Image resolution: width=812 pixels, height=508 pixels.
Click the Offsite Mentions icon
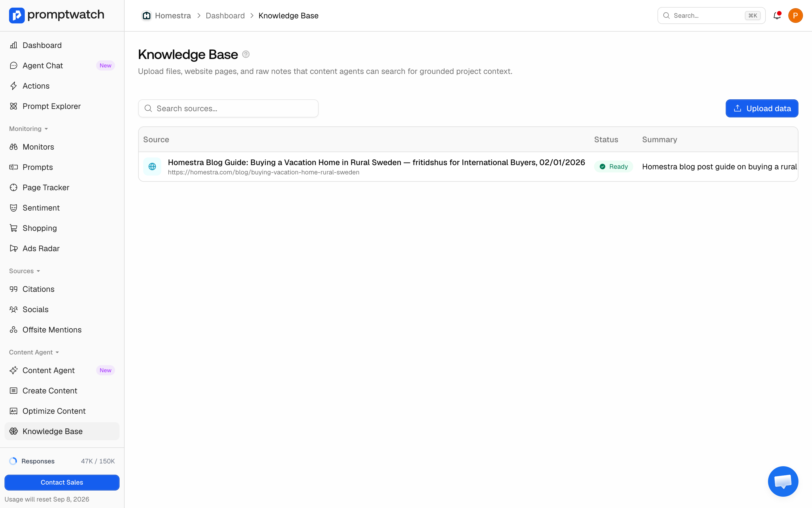point(14,330)
